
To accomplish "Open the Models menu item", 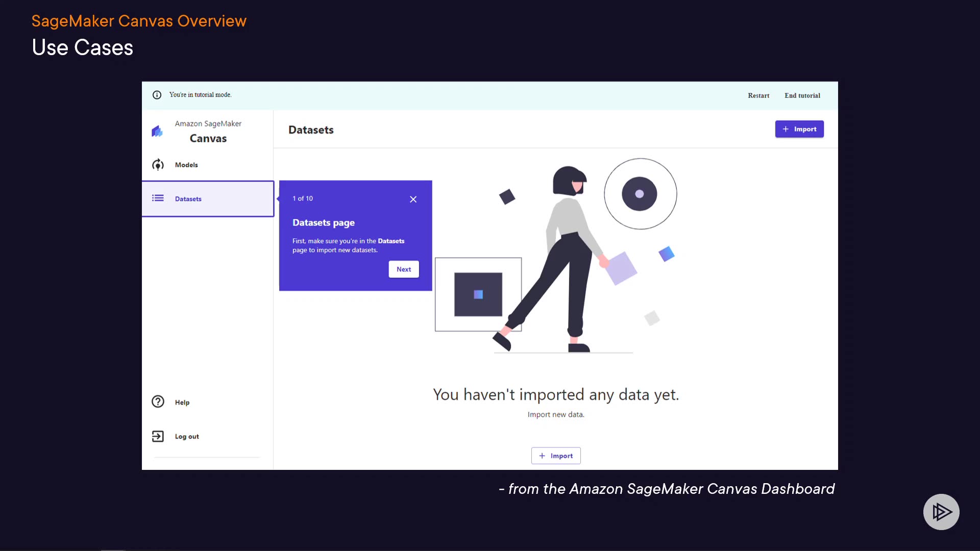I will pyautogui.click(x=186, y=165).
